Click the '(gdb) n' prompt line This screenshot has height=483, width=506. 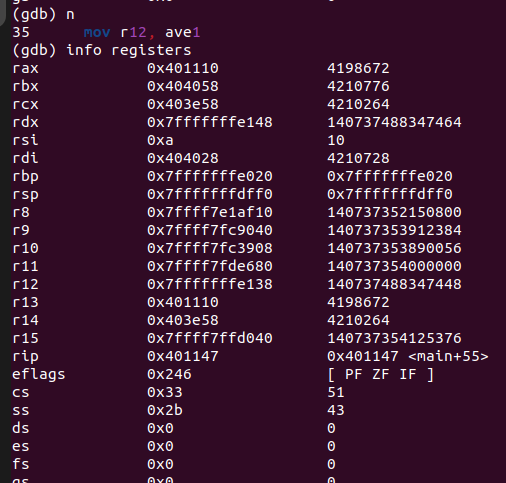click(x=43, y=15)
